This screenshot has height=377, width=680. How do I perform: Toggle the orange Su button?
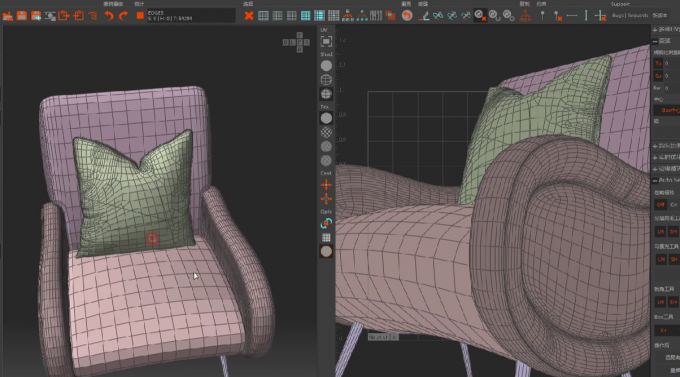click(658, 75)
